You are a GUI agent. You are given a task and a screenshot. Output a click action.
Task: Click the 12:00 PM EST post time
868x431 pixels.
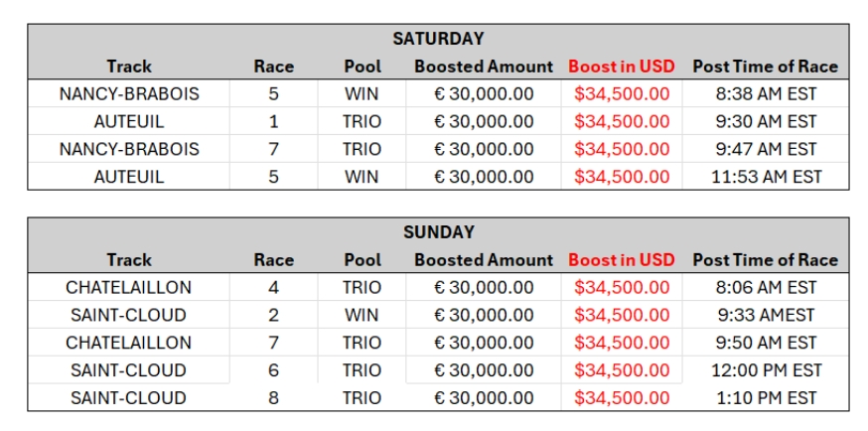pyautogui.click(x=765, y=370)
